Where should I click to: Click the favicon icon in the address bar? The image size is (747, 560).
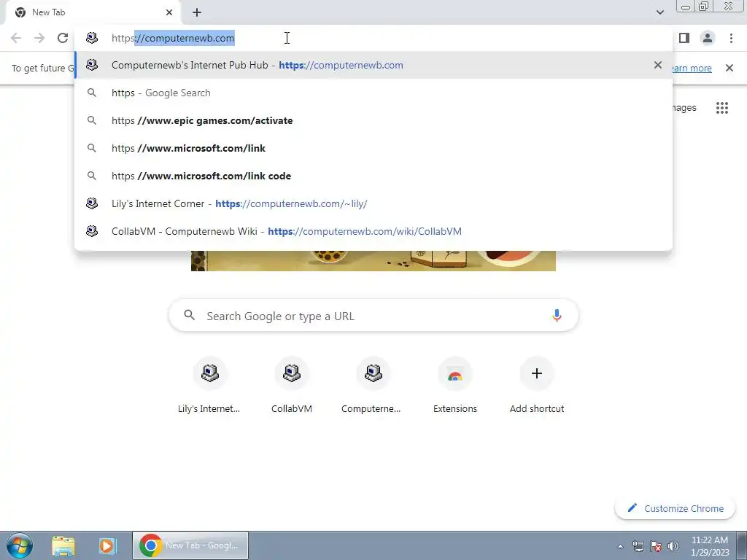pos(92,38)
